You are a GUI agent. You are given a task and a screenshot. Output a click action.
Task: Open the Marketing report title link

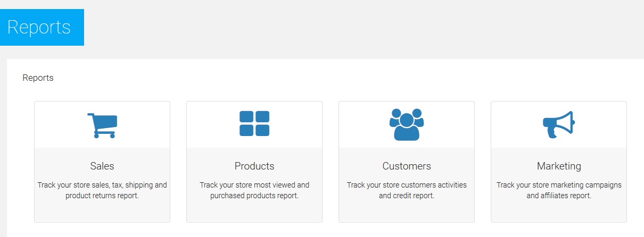[559, 166]
